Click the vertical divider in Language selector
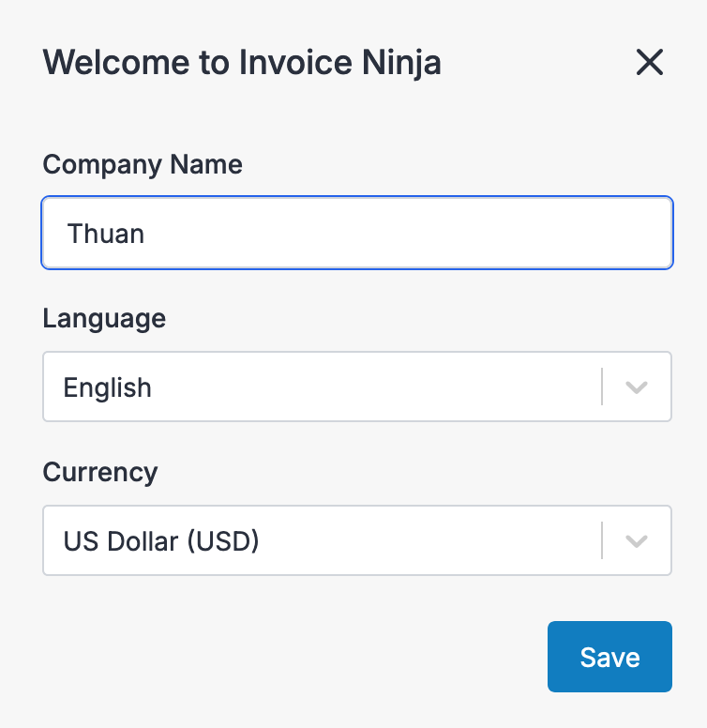 click(602, 387)
